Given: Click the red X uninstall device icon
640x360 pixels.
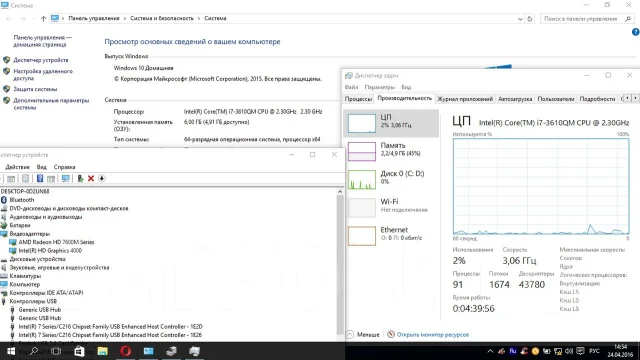Looking at the screenshot, I should click(x=91, y=178).
